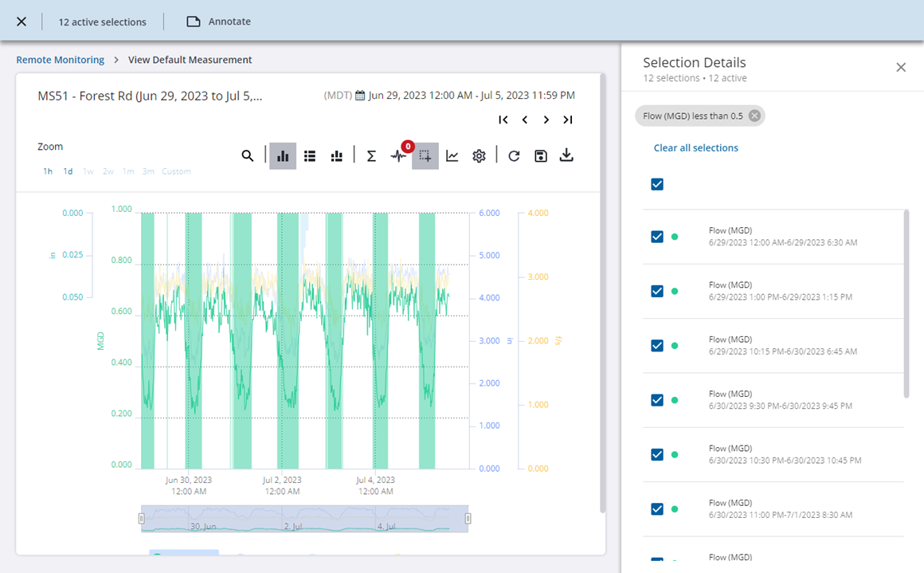Open the date range calendar picker
The height and width of the screenshot is (573, 924).
tap(360, 96)
